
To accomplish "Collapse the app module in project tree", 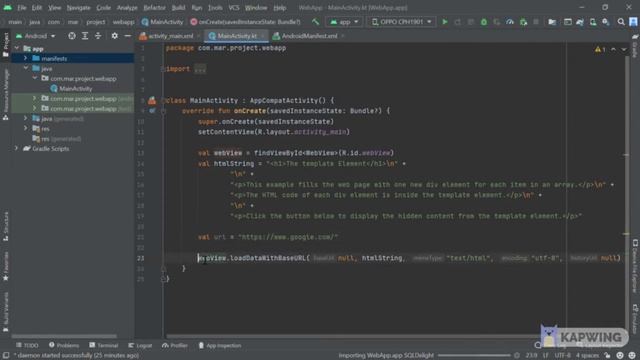I will pos(17,48).
